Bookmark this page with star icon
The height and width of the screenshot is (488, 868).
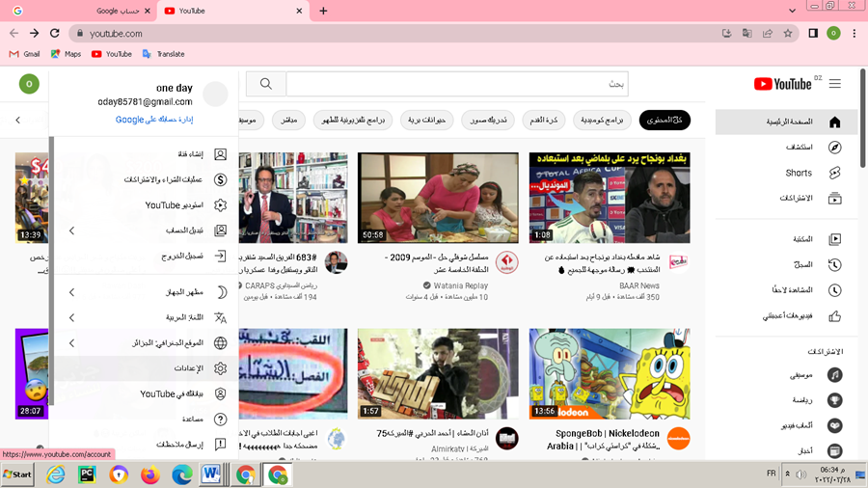[x=788, y=33]
